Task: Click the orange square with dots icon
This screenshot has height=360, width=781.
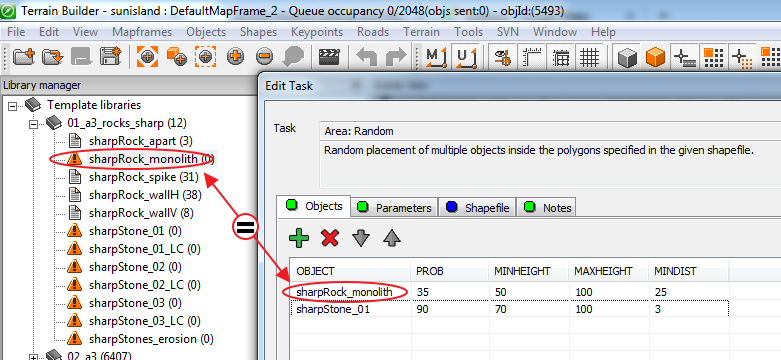Action: pos(713,57)
